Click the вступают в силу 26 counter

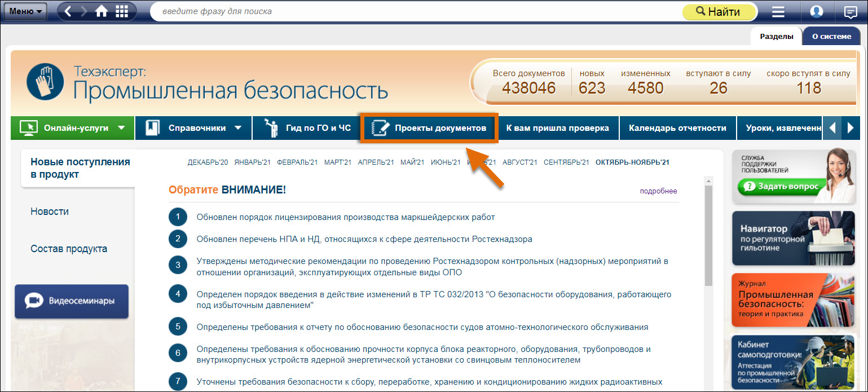719,82
